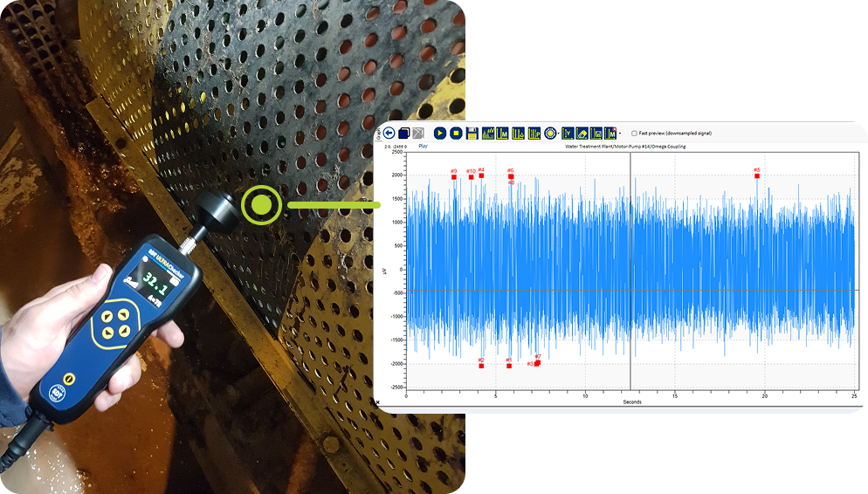Click the P marker chart icon

click(x=534, y=134)
